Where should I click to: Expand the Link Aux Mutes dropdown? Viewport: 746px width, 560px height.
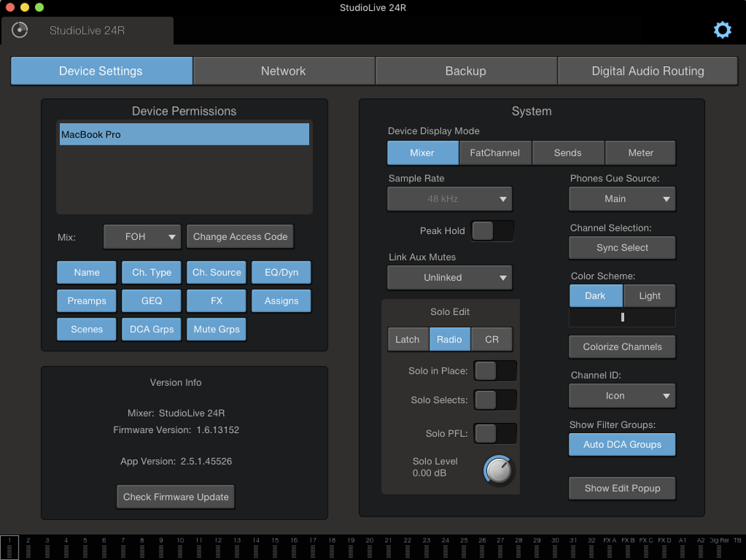[450, 278]
